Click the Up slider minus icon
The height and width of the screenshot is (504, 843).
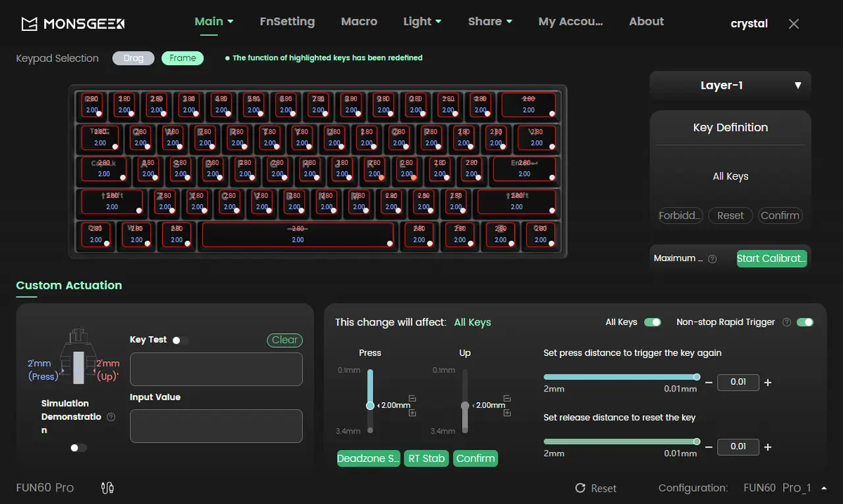pos(507,398)
